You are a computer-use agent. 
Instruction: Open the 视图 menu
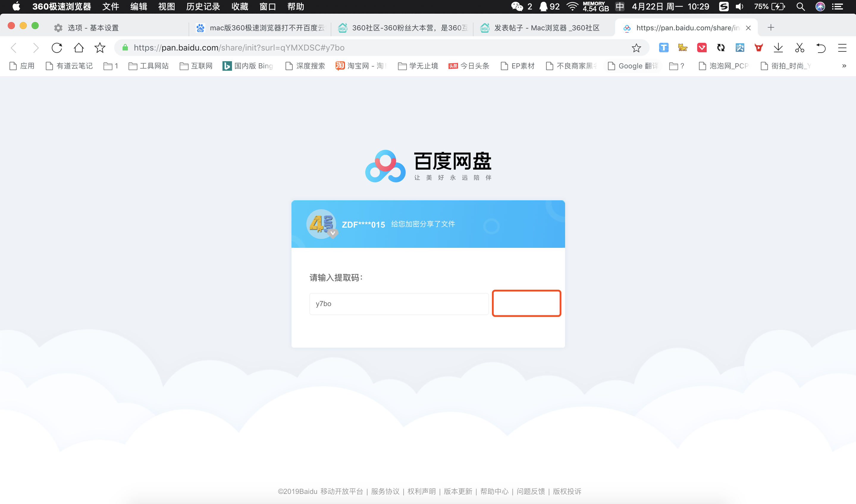click(x=167, y=7)
